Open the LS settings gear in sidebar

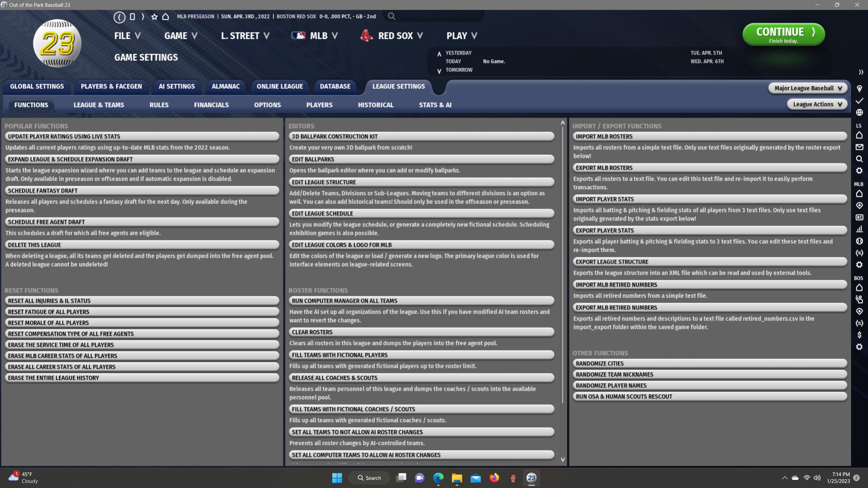coord(859,171)
